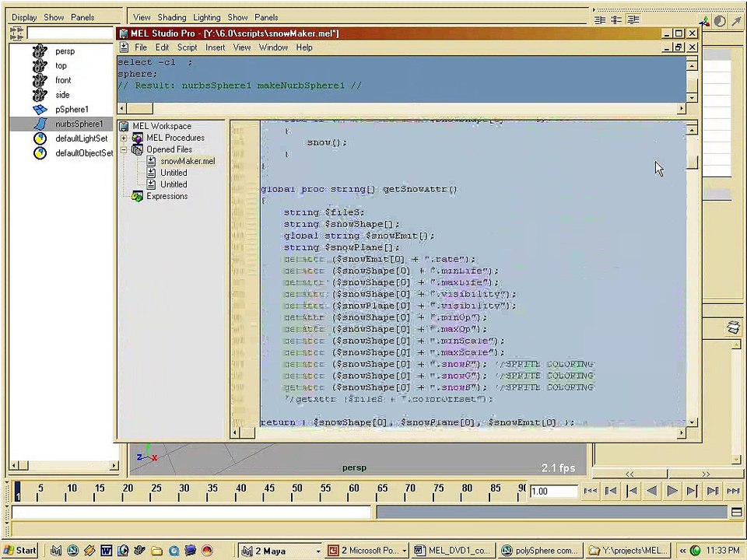Select pSphere1 in the outliner
This screenshot has height=560, width=747.
pyautogui.click(x=72, y=109)
